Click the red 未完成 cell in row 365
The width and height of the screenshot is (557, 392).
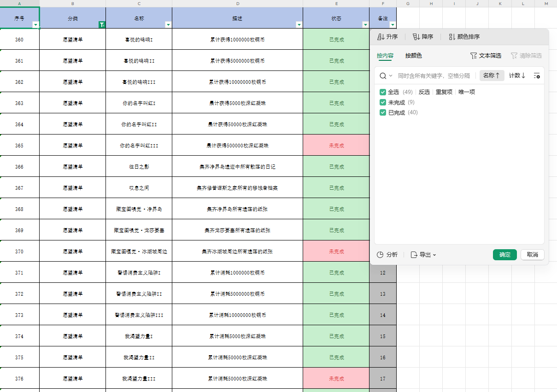(336, 146)
